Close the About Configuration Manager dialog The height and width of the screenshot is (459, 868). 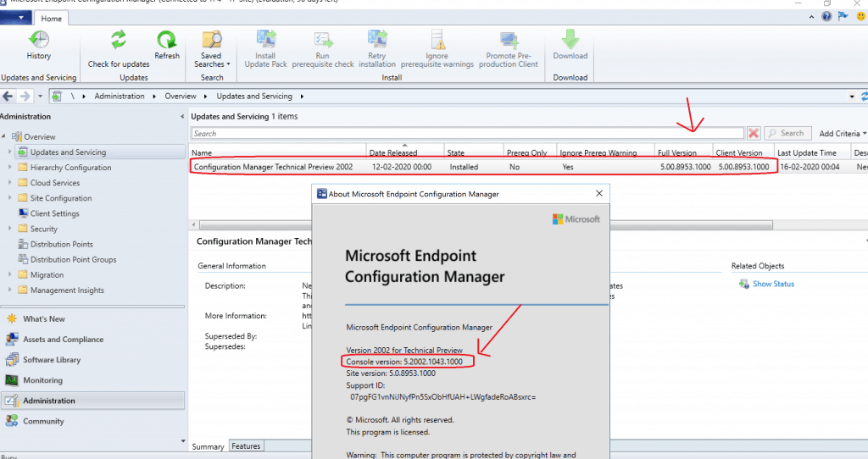tap(599, 194)
